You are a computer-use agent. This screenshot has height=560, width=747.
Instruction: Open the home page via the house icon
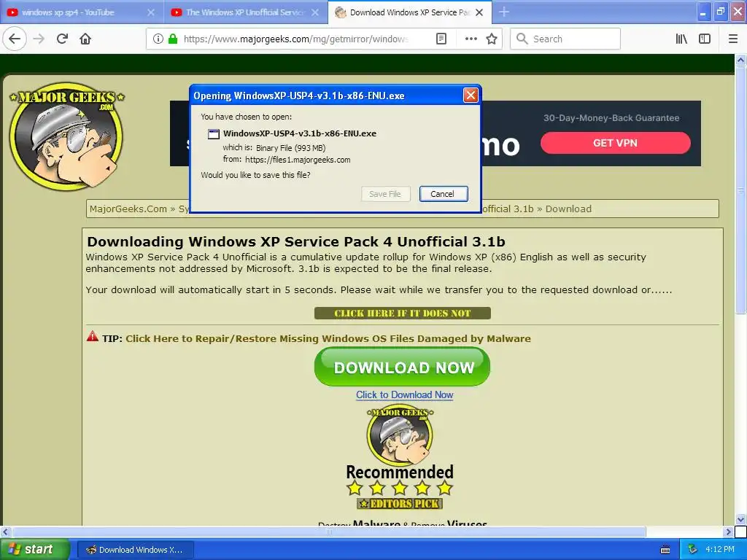85,39
